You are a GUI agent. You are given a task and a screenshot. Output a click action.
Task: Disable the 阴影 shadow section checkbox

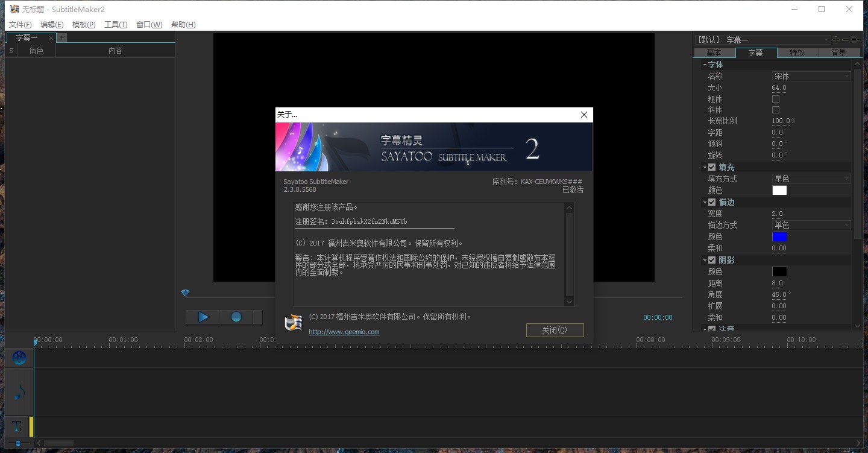(712, 260)
